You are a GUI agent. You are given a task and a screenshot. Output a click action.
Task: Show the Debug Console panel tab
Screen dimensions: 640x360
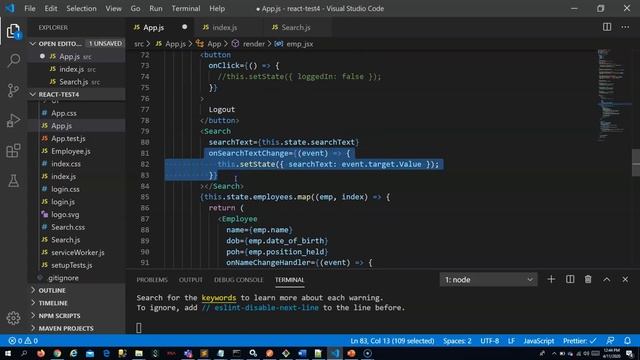tap(238, 280)
